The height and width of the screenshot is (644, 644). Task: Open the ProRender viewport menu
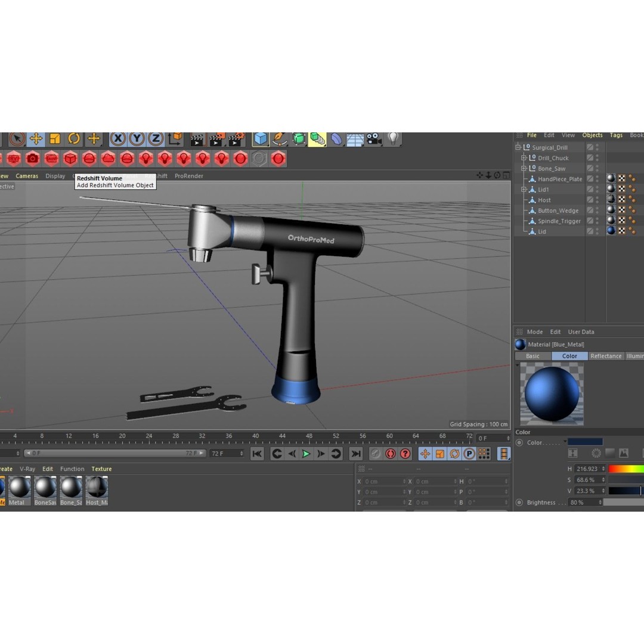point(189,176)
